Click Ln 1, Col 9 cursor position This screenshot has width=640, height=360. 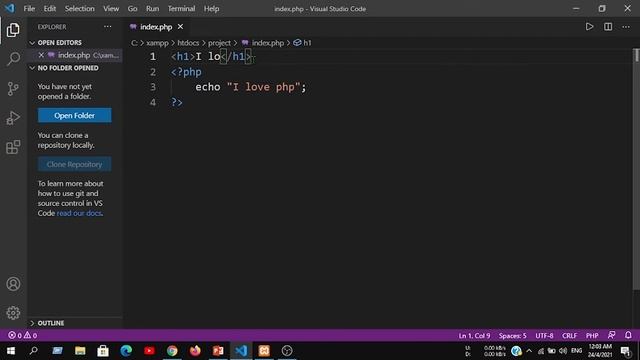474,336
